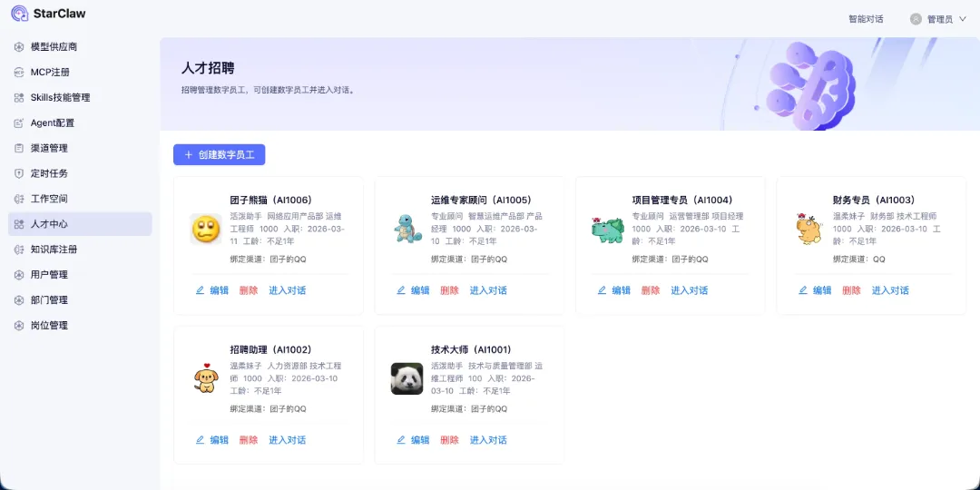Click the administrator avatar icon
Viewport: 980px width, 490px height.
click(x=916, y=19)
